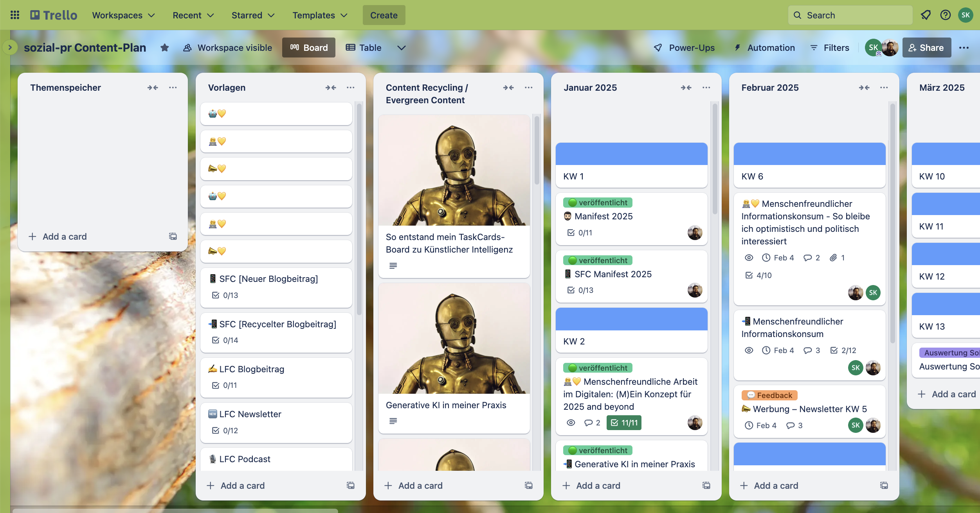Viewport: 980px width, 513px height.
Task: Add a card to Februar 2025
Action: (x=769, y=485)
